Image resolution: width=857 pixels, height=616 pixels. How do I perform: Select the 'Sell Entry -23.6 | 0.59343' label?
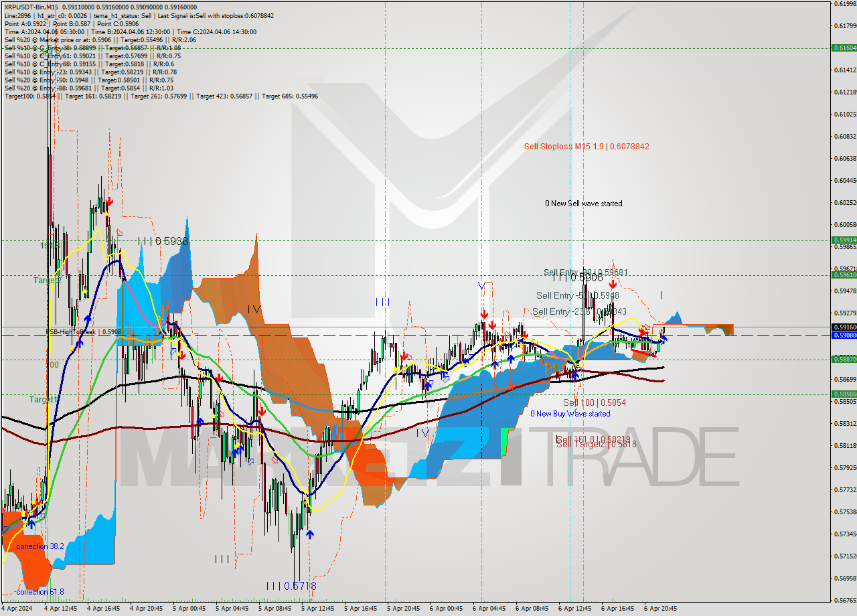(x=579, y=311)
